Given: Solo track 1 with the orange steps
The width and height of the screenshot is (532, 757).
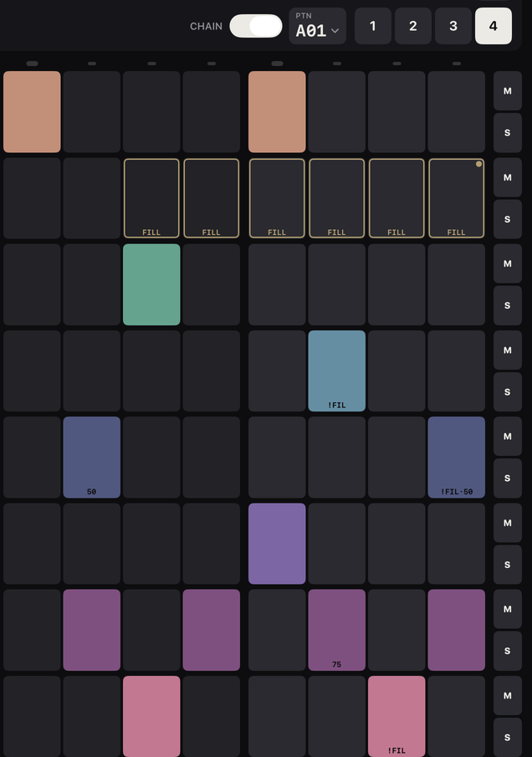Looking at the screenshot, I should [508, 133].
